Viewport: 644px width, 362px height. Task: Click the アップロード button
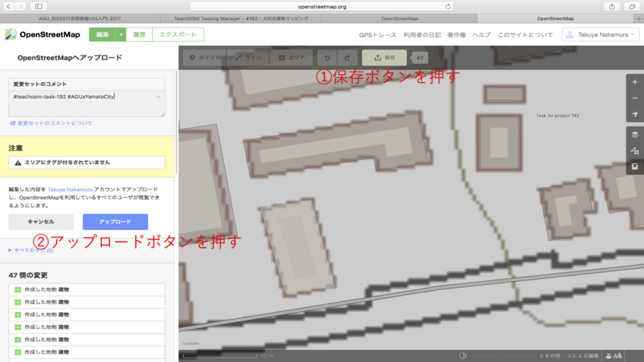point(116,222)
